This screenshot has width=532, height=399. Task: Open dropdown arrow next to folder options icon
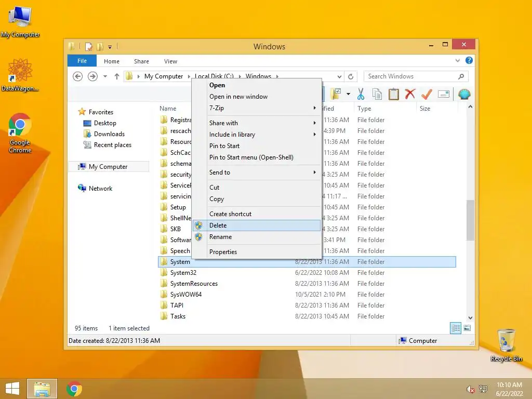[348, 94]
